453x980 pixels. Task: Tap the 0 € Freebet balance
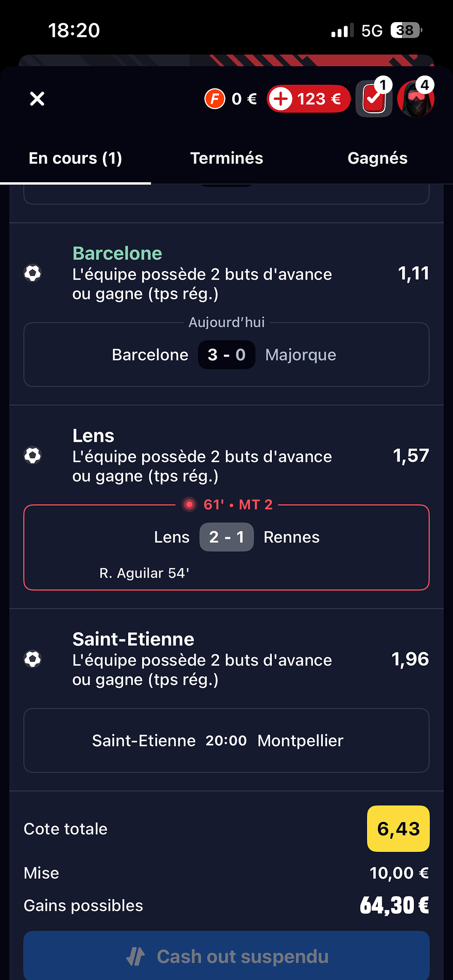click(244, 98)
